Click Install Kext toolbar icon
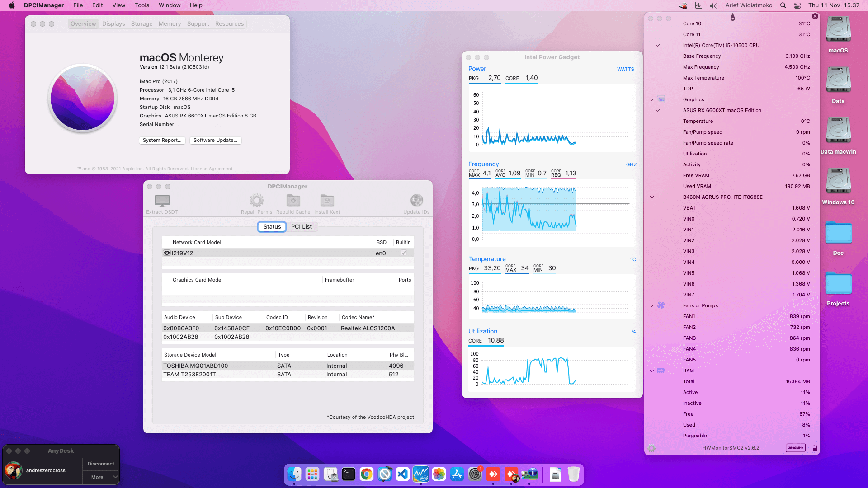 click(x=327, y=200)
